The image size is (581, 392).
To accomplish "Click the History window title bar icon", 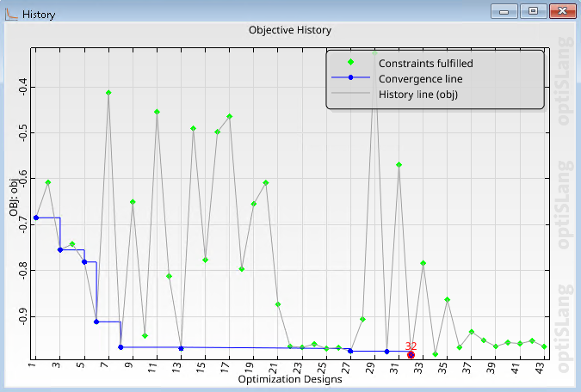I will 12,12.
